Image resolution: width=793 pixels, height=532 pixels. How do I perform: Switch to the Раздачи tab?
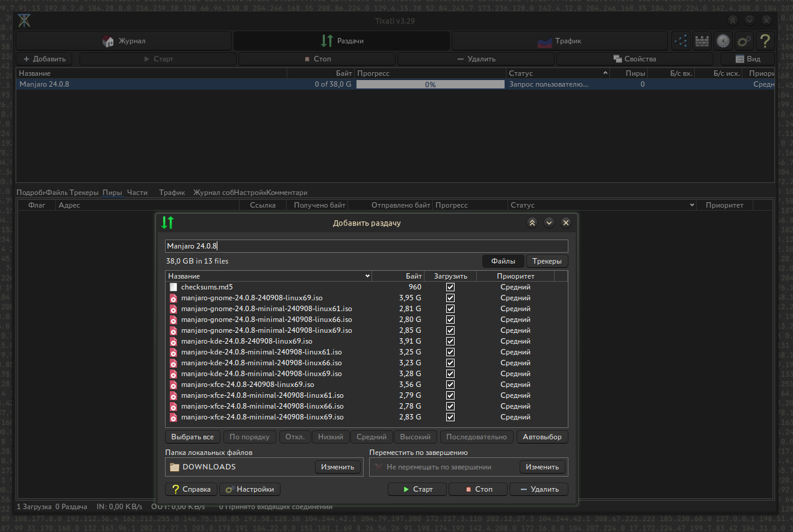[x=342, y=41]
